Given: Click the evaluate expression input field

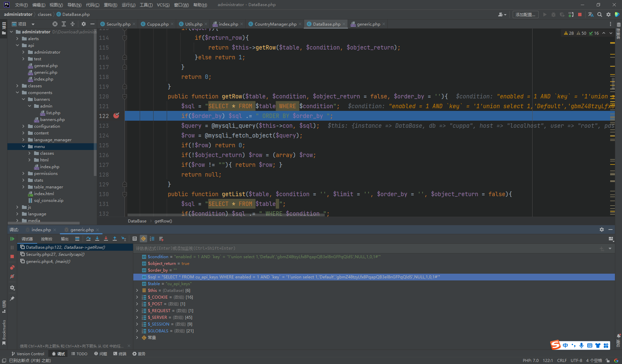Looking at the screenshot, I should point(366,248).
